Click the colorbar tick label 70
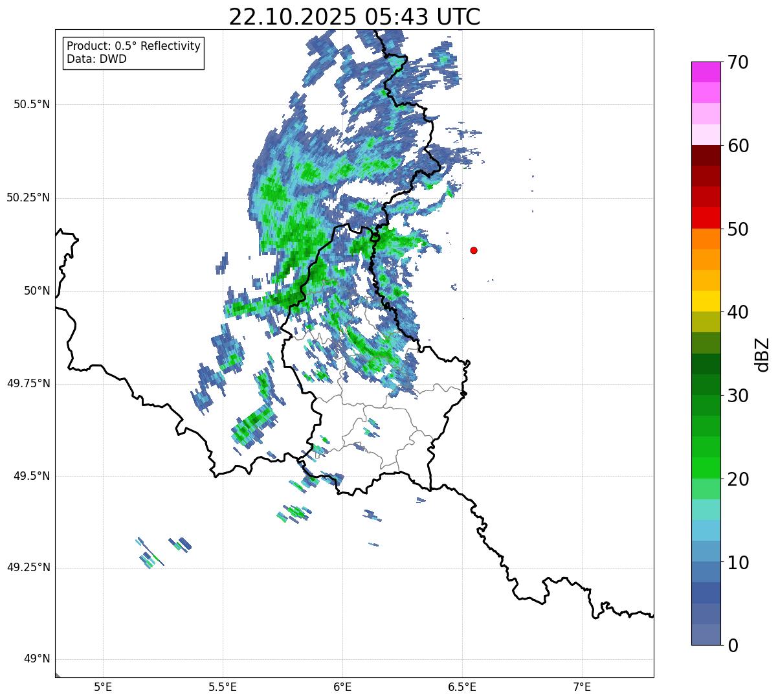The height and width of the screenshot is (700, 778). (x=738, y=62)
